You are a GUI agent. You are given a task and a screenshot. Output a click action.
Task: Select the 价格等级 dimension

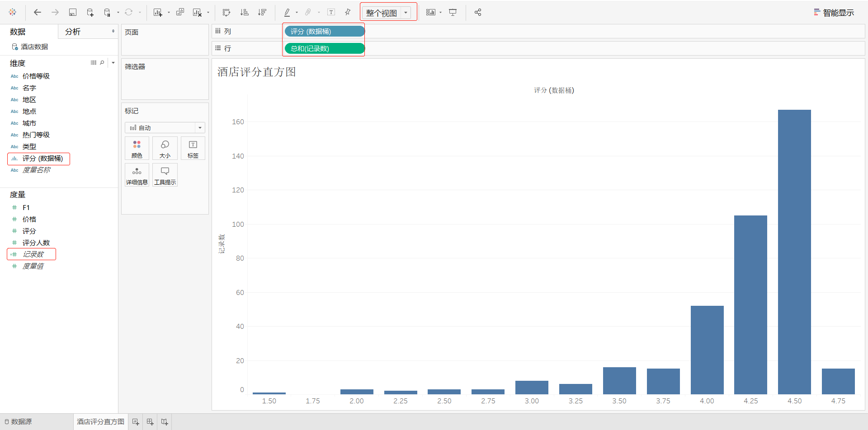tap(36, 76)
